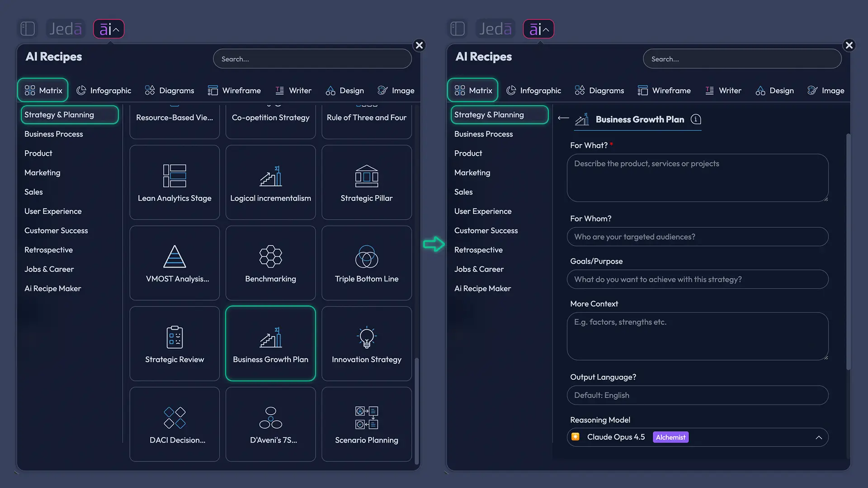Click the form scrollbar in right window
The image size is (868, 488).
click(x=849, y=252)
